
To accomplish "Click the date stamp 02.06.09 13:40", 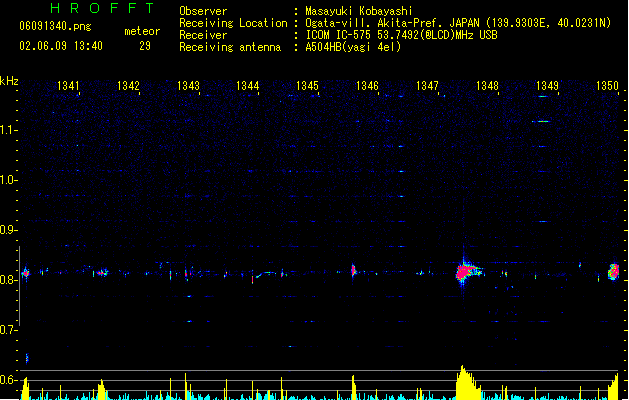I will pos(61,46).
